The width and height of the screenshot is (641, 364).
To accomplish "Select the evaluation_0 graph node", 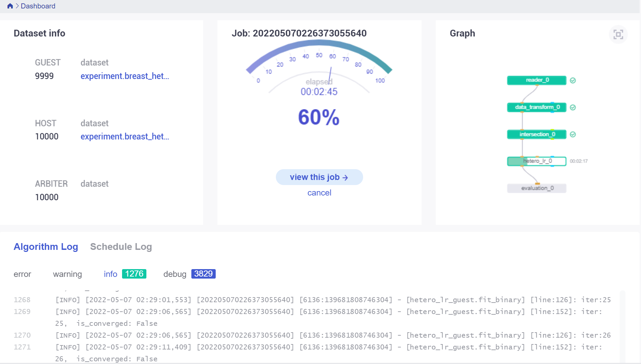I will pyautogui.click(x=537, y=188).
